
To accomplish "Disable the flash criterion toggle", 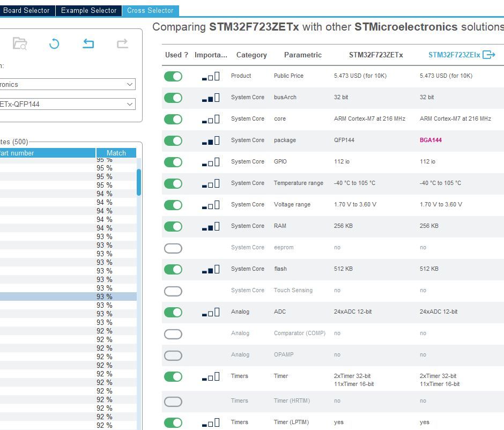I will tap(173, 269).
